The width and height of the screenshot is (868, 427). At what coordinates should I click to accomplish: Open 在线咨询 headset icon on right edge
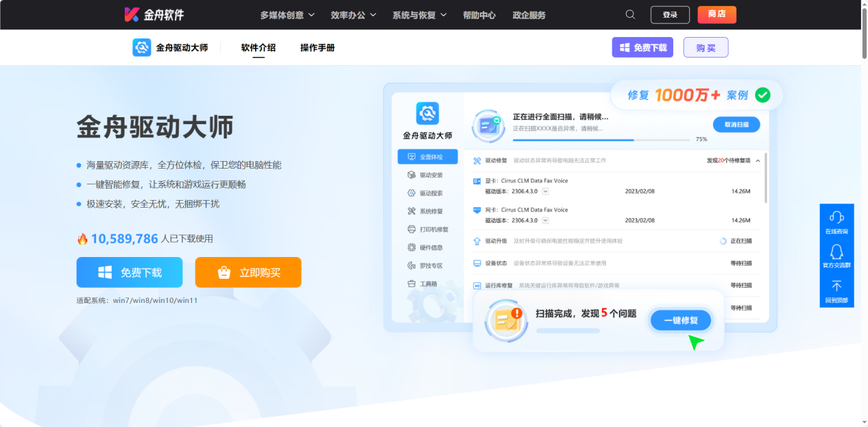[836, 218]
